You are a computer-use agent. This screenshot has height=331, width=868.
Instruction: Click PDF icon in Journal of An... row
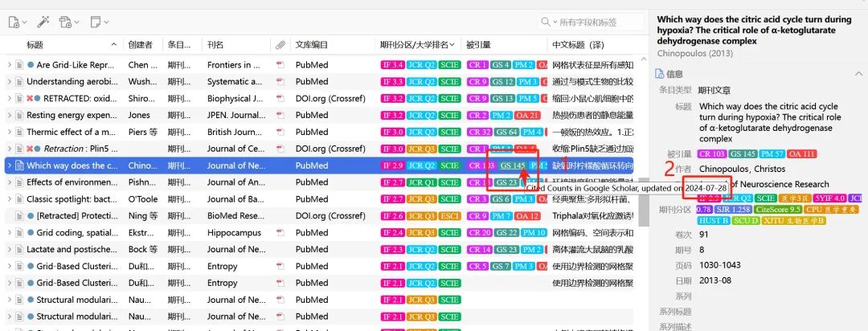(x=280, y=182)
